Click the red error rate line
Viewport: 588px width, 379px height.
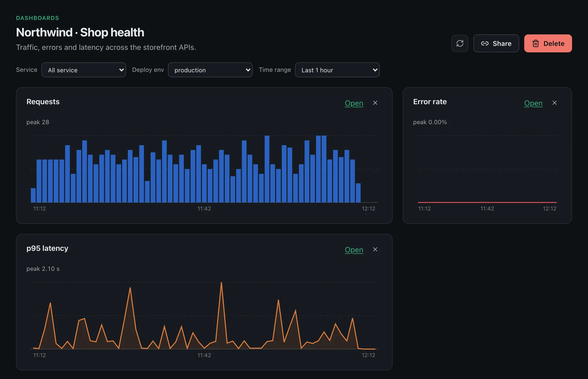coord(487,202)
